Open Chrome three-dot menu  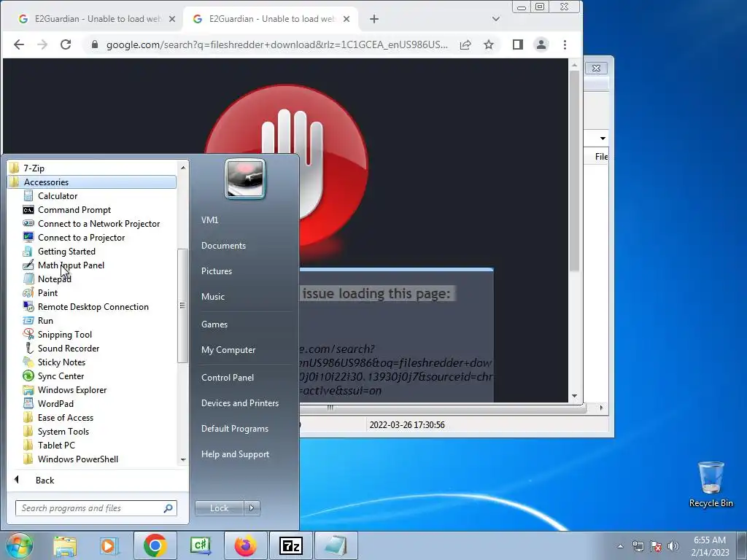pos(565,44)
